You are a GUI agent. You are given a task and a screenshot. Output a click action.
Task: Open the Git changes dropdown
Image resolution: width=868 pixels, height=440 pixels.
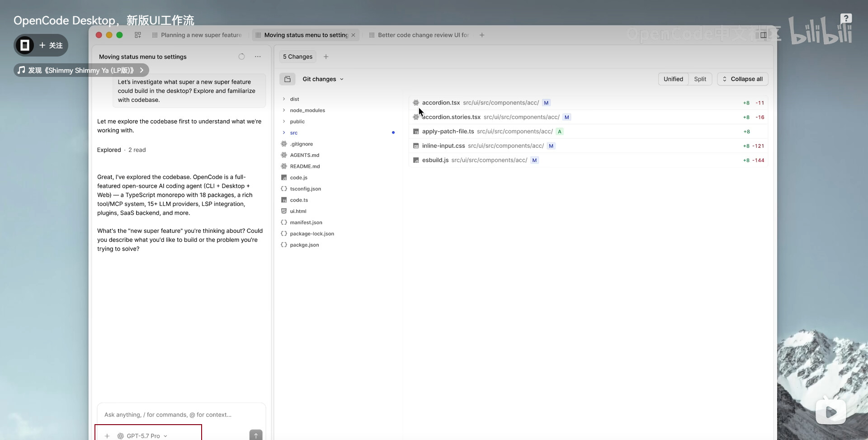point(323,79)
